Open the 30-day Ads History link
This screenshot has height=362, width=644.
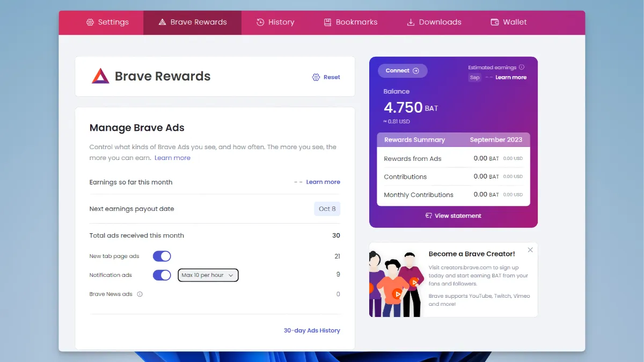312,330
